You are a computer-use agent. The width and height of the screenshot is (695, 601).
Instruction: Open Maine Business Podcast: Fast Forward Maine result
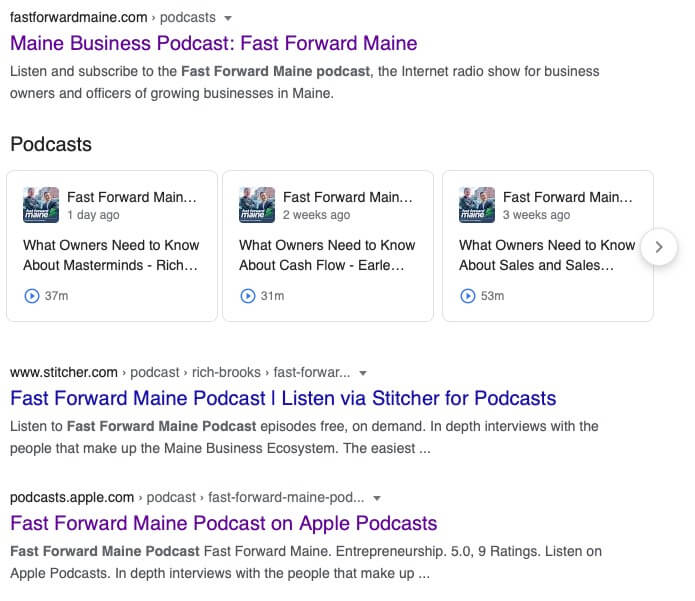213,43
